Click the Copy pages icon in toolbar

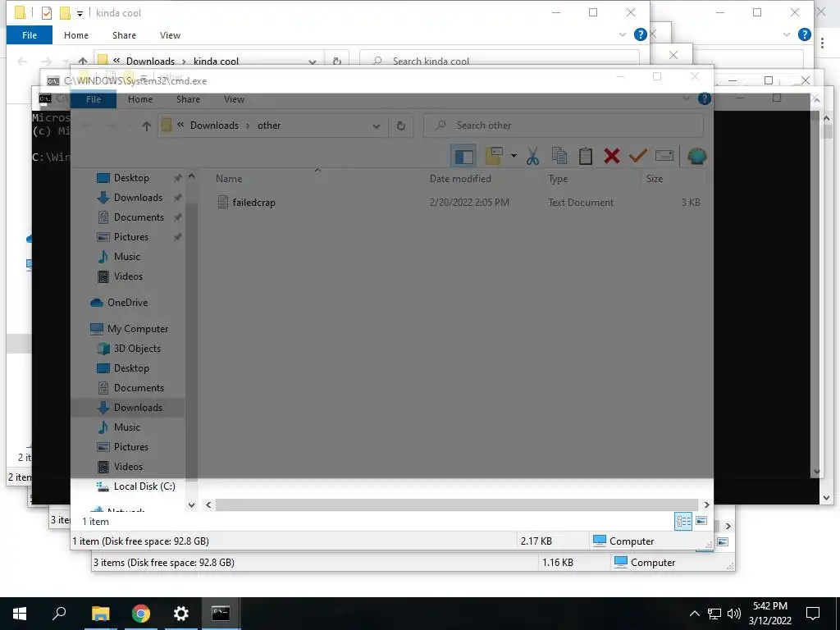point(559,156)
